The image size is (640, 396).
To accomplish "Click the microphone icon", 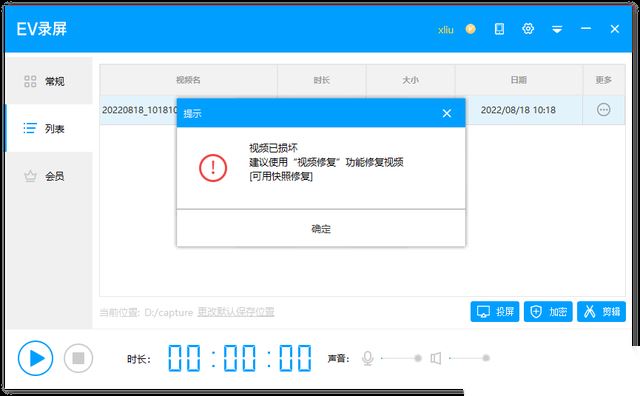I will coord(368,358).
